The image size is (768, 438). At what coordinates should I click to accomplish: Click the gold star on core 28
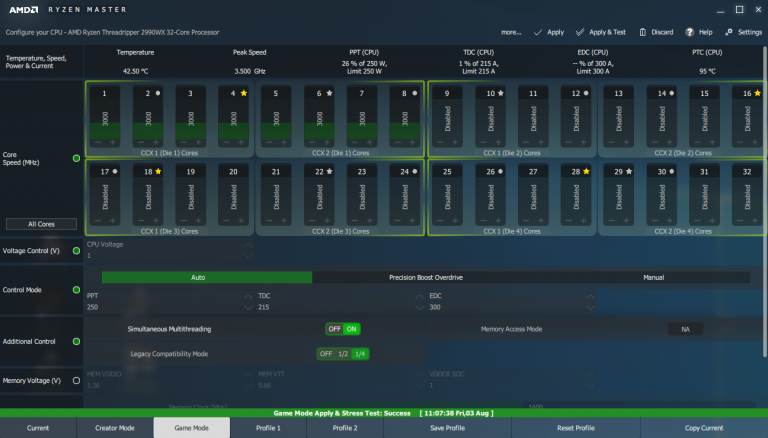coord(586,171)
